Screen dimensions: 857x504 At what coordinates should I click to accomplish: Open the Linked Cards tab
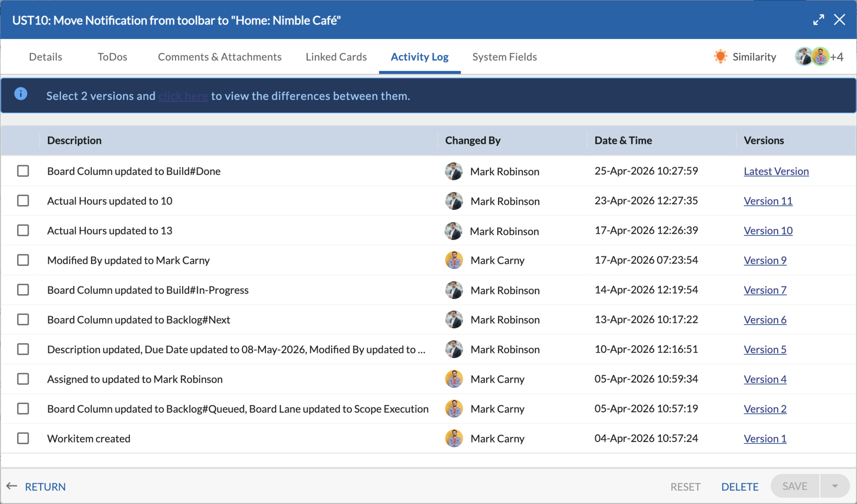[x=336, y=56]
